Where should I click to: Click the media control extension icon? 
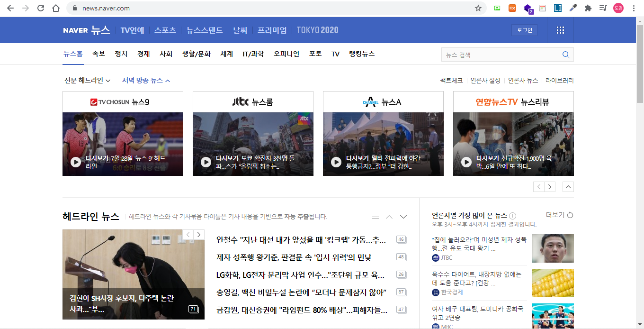tap(603, 8)
